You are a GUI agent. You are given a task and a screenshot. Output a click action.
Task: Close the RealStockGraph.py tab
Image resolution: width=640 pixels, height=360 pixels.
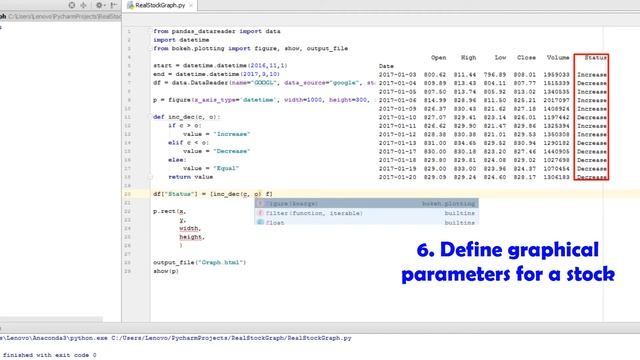[191, 5]
